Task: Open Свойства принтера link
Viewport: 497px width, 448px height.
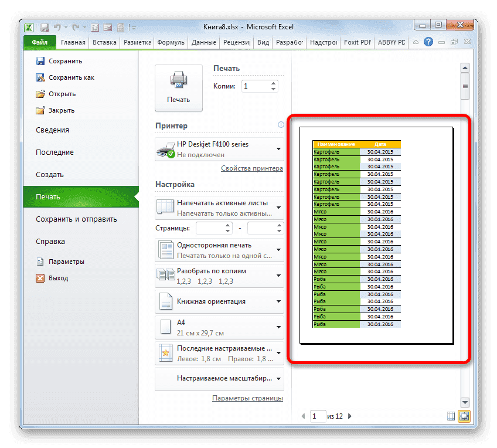Action: pyautogui.click(x=251, y=168)
